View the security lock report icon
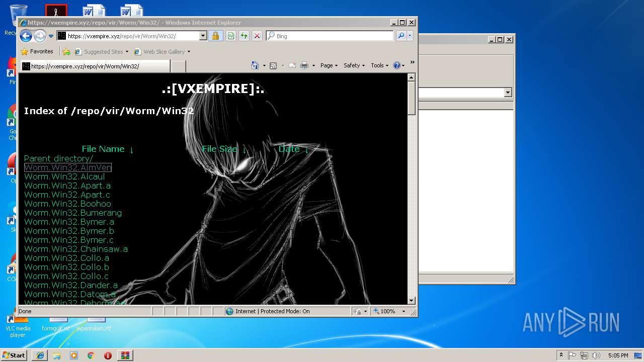 pyautogui.click(x=215, y=36)
